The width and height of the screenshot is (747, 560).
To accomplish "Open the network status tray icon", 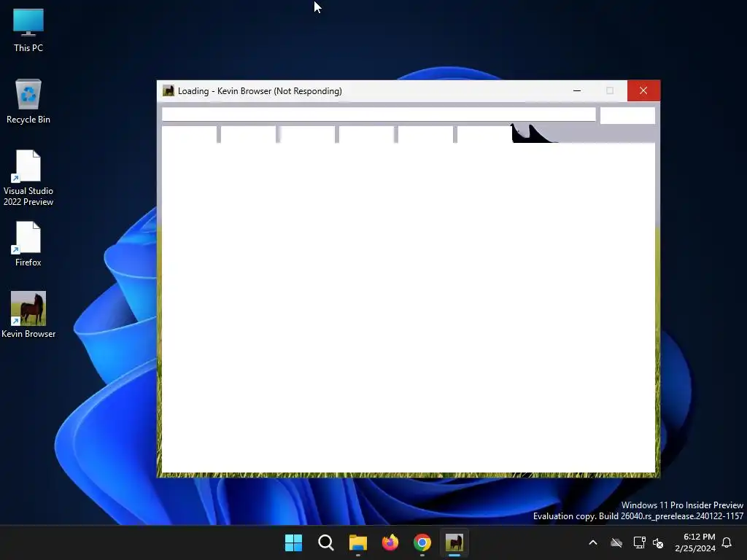I will coord(639,542).
